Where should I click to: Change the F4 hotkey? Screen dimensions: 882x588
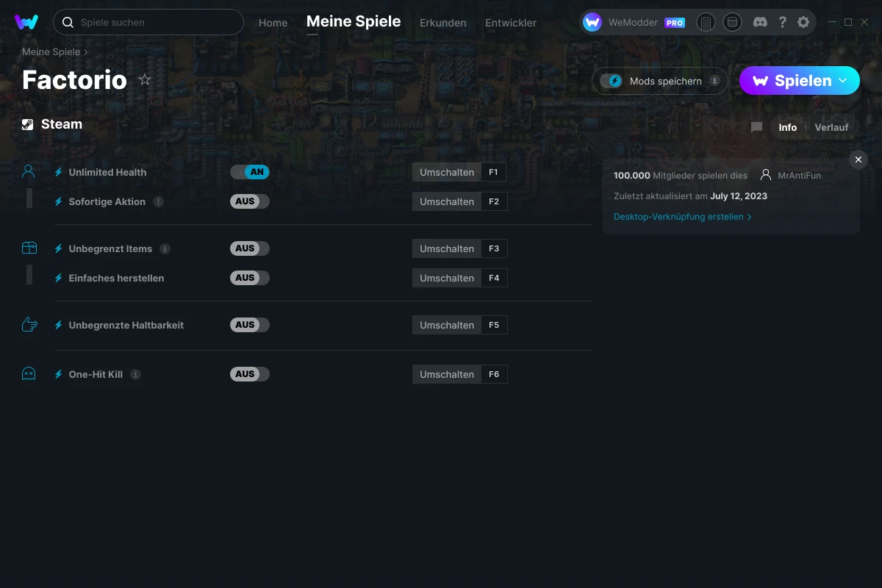coord(494,278)
